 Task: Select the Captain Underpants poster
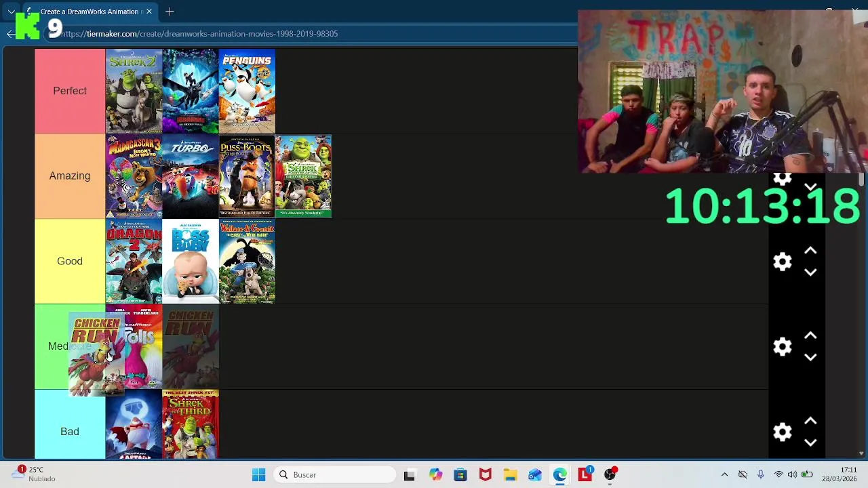tap(134, 425)
